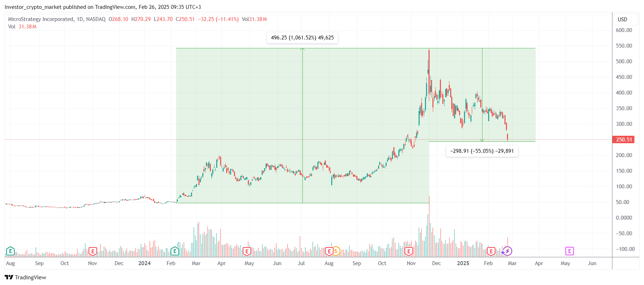
Task: Click the High value H270.29
Action: pyautogui.click(x=141, y=19)
